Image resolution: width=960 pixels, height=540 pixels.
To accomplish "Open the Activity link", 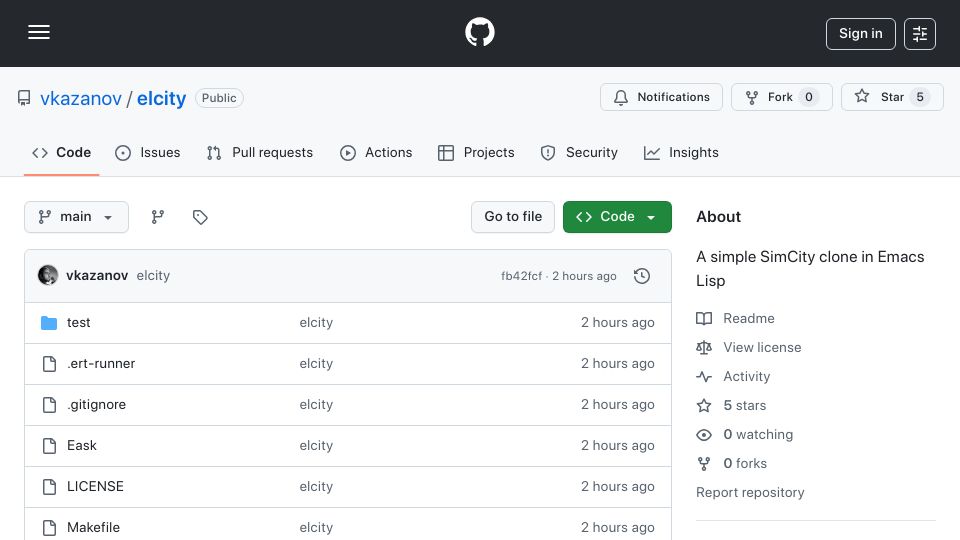I will pyautogui.click(x=746, y=377).
